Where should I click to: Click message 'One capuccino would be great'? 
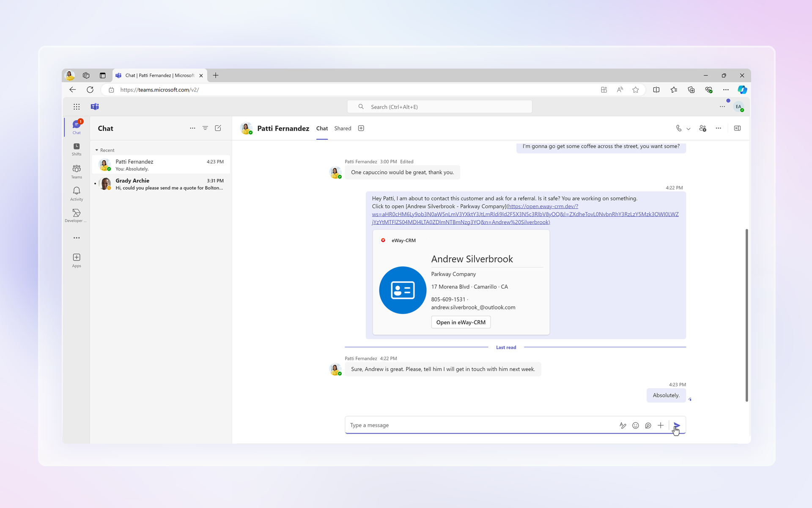click(x=402, y=172)
